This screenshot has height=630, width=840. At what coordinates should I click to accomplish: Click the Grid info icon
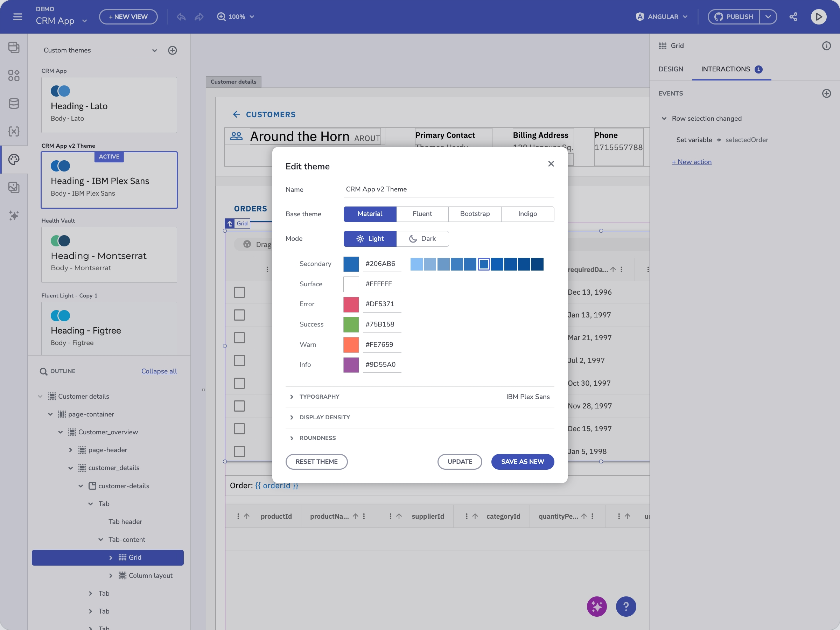pos(826,45)
